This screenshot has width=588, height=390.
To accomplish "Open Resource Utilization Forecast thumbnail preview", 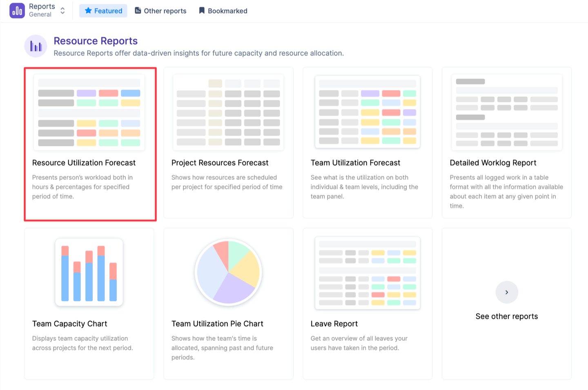I will [89, 112].
